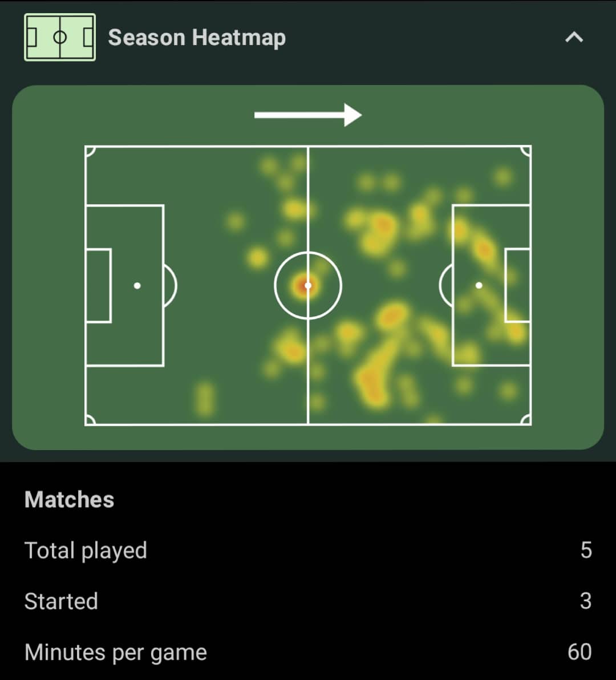Click the right penalty spot on the pitch
The width and height of the screenshot is (616, 680).
pos(479,285)
